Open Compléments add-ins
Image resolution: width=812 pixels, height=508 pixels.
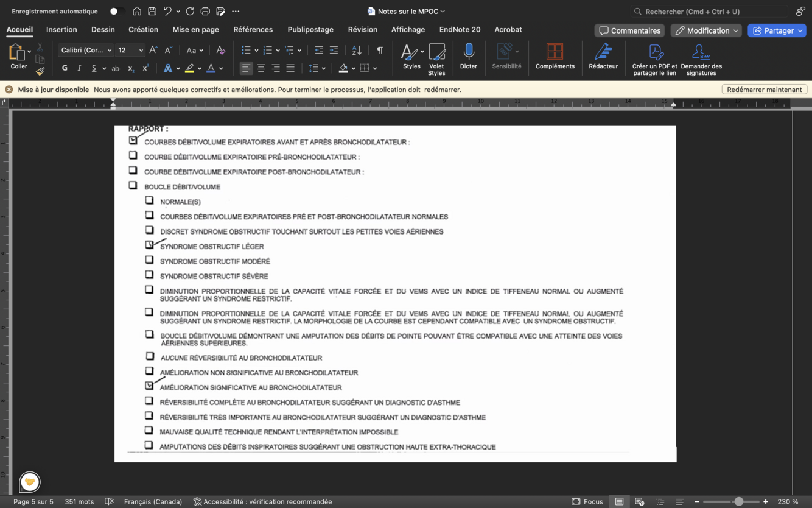click(x=555, y=56)
